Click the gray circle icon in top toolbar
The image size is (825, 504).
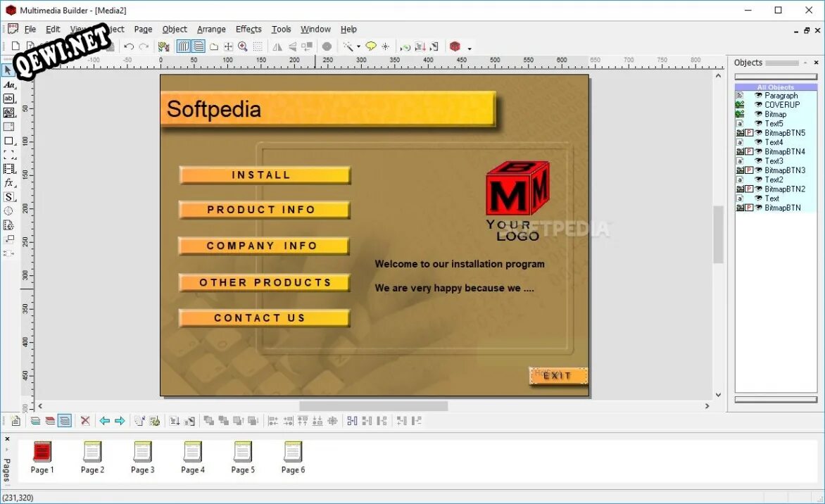[327, 47]
